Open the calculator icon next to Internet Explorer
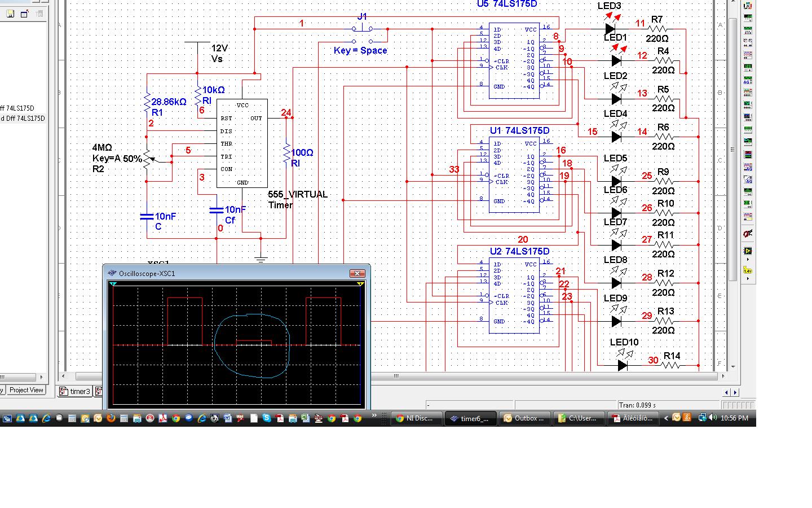The height and width of the screenshot is (508, 812). (x=72, y=418)
